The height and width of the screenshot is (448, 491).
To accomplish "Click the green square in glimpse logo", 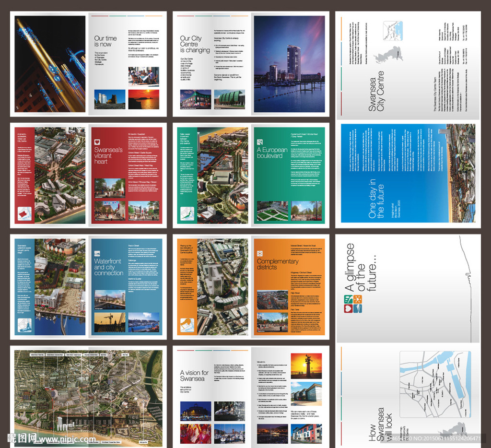I will (x=348, y=299).
